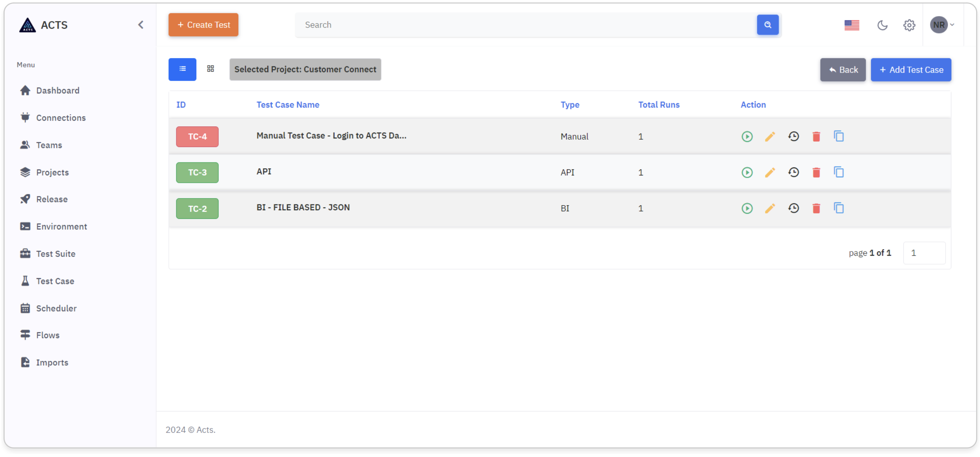
Task: Show history for TC-2 BI test
Action: click(x=793, y=208)
